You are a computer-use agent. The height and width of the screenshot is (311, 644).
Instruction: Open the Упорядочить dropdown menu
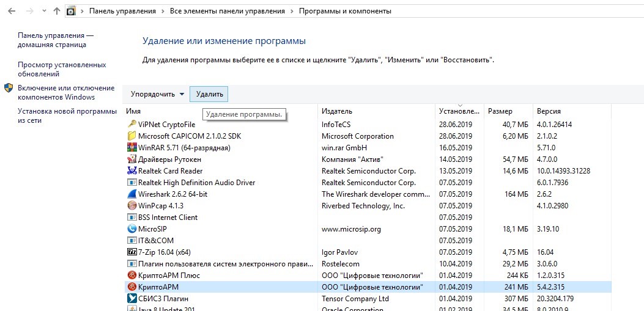pyautogui.click(x=157, y=94)
